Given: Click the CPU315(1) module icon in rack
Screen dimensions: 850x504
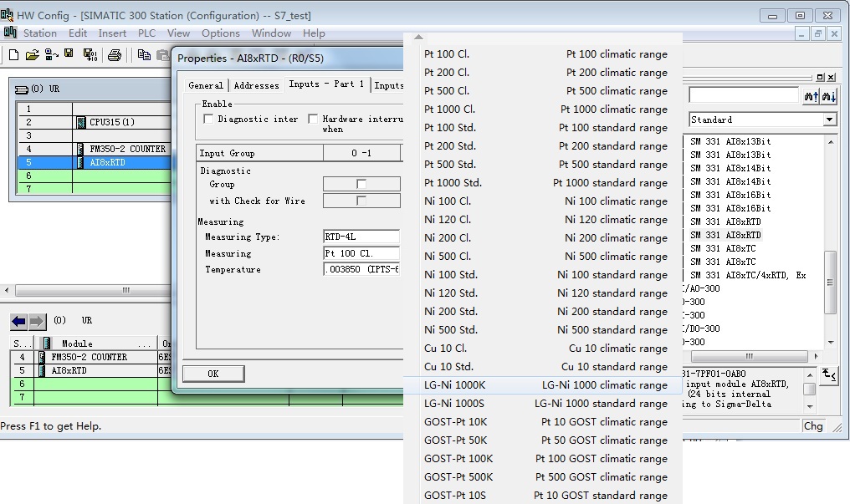Looking at the screenshot, I should tap(81, 122).
